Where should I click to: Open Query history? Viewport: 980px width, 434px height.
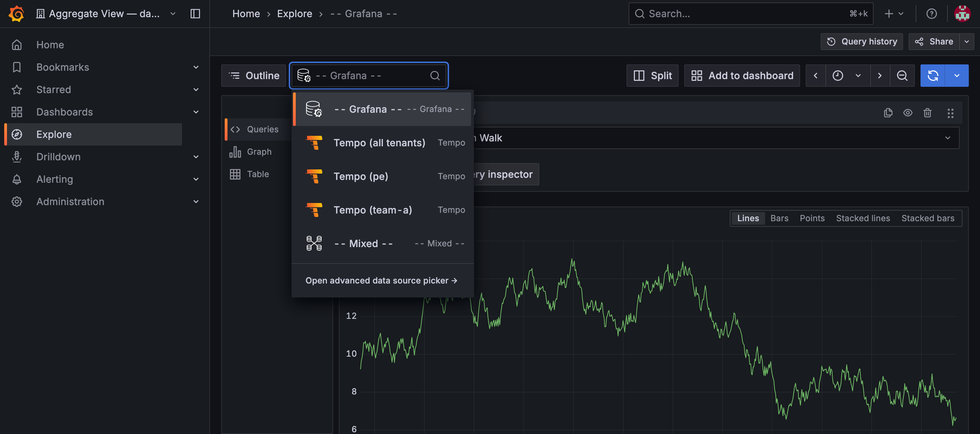tap(862, 41)
